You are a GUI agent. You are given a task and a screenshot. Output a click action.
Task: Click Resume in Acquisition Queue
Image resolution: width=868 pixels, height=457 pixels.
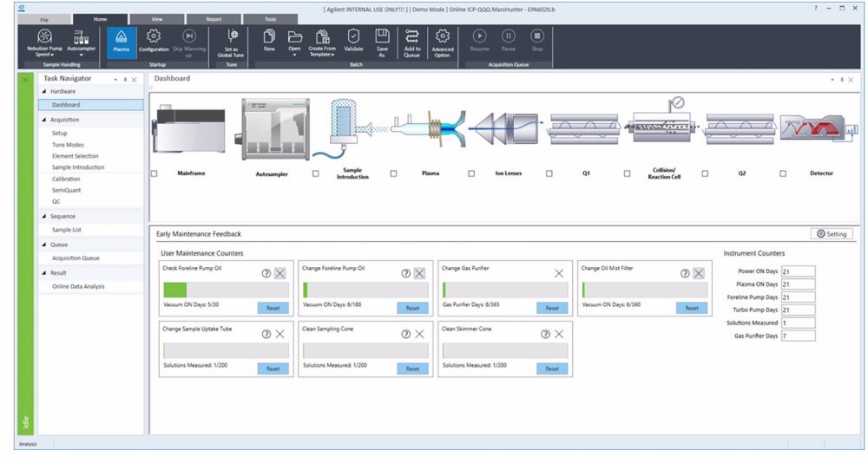(479, 41)
